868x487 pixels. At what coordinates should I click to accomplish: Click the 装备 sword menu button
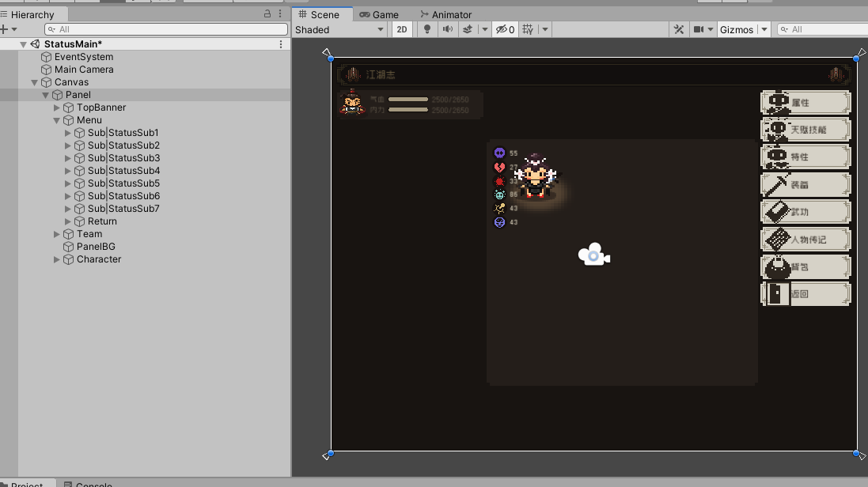805,184
